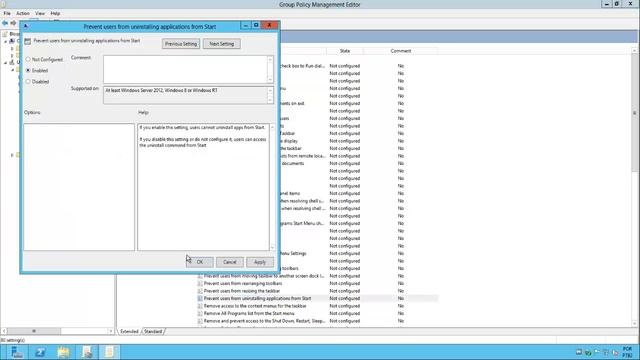Expand the second folder under Computer Configuration

click(x=12, y=56)
